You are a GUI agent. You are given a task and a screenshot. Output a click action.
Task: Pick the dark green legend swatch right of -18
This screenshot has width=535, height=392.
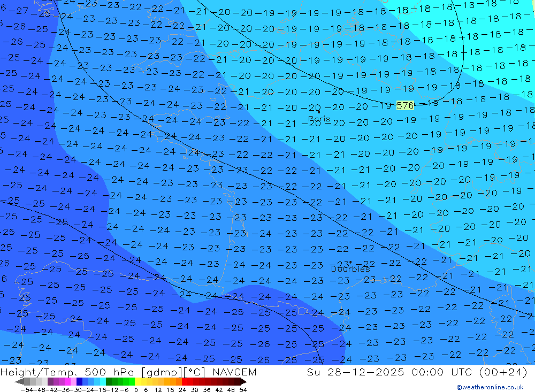(109, 382)
